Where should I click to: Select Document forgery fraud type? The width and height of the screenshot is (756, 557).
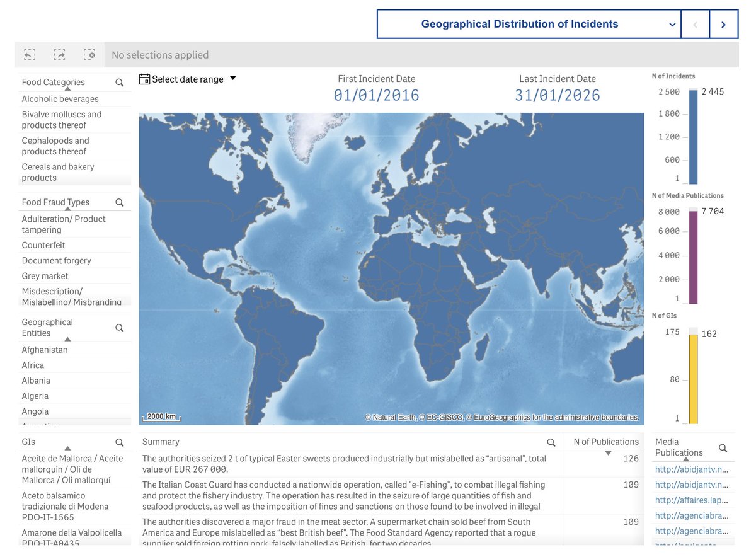(75, 261)
